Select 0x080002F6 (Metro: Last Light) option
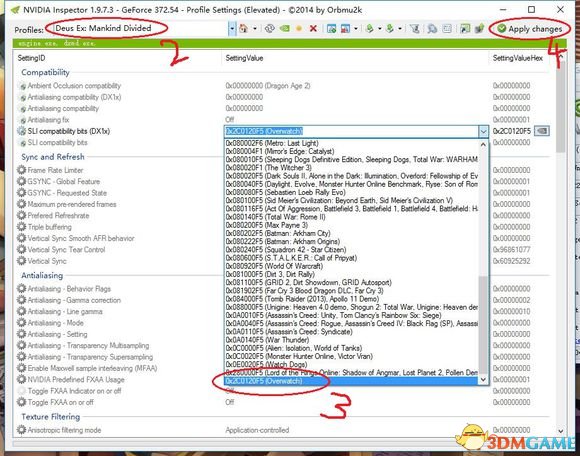580x456 pixels. click(351, 143)
